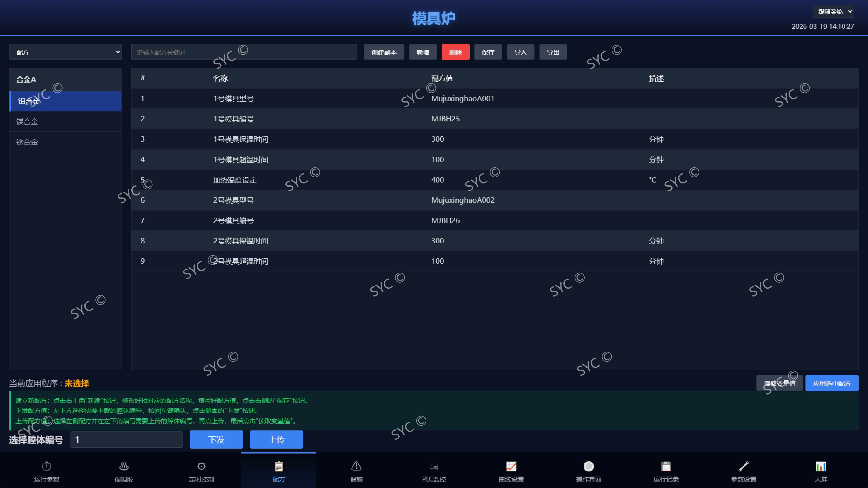Viewport: 868px width, 488px height.
Task: Click the 应用选中配方 button
Action: 832,383
